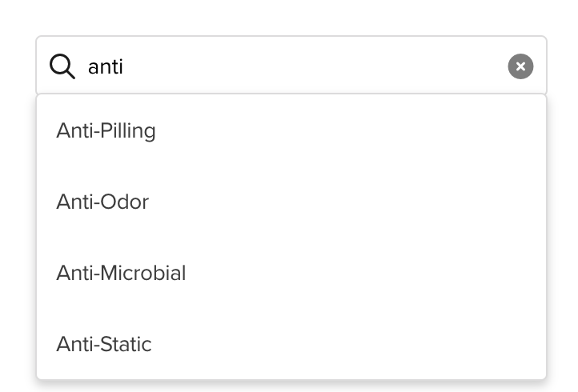Click the Anti-Microbial row in results
This screenshot has width=578, height=392.
291,273
